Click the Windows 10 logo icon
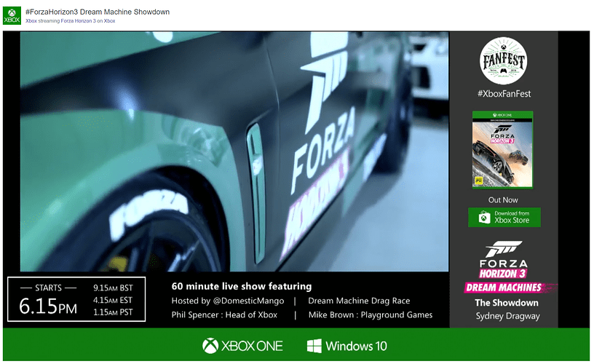The width and height of the screenshot is (594, 364). [314, 346]
